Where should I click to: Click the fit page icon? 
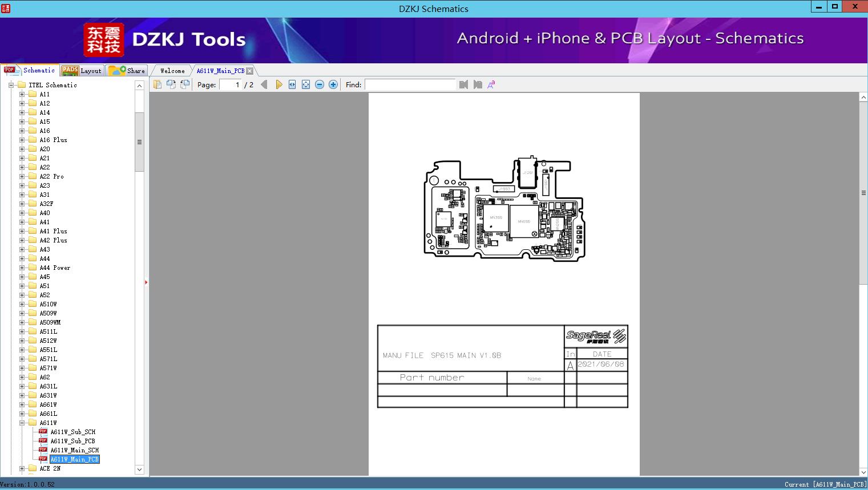[x=306, y=84]
